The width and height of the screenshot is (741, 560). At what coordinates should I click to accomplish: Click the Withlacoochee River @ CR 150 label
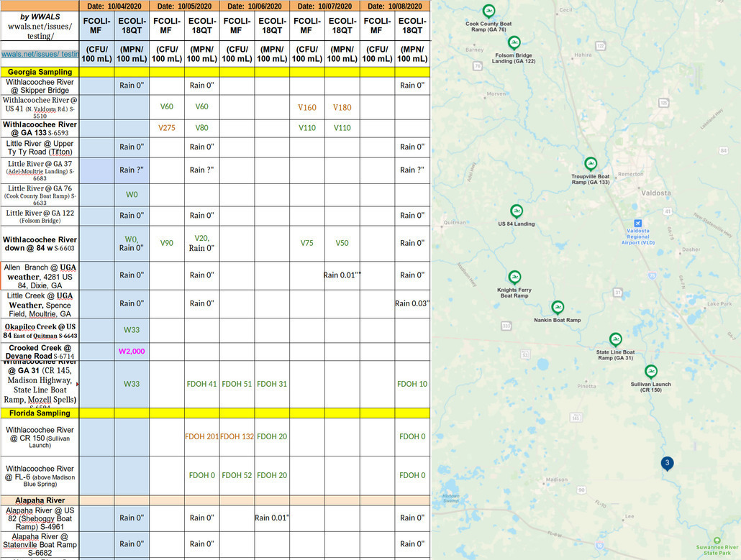click(x=40, y=437)
